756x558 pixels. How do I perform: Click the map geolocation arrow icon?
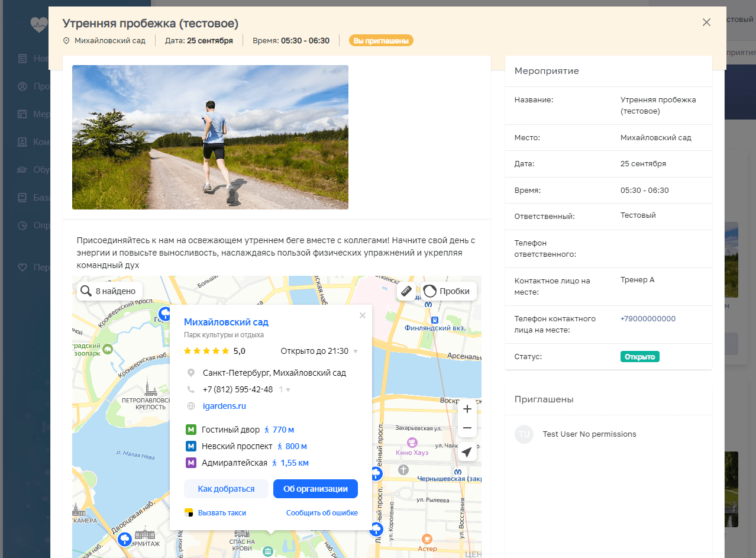467,452
